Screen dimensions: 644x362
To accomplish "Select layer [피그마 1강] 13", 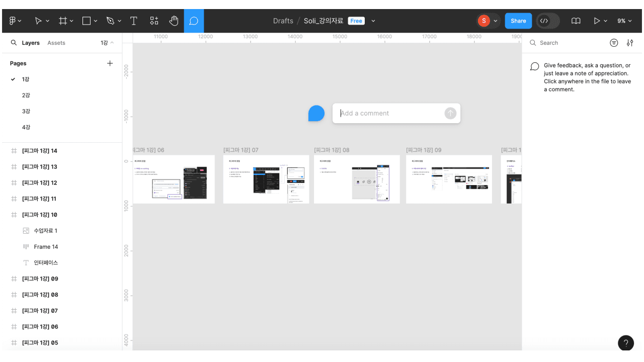I will tap(62, 167).
